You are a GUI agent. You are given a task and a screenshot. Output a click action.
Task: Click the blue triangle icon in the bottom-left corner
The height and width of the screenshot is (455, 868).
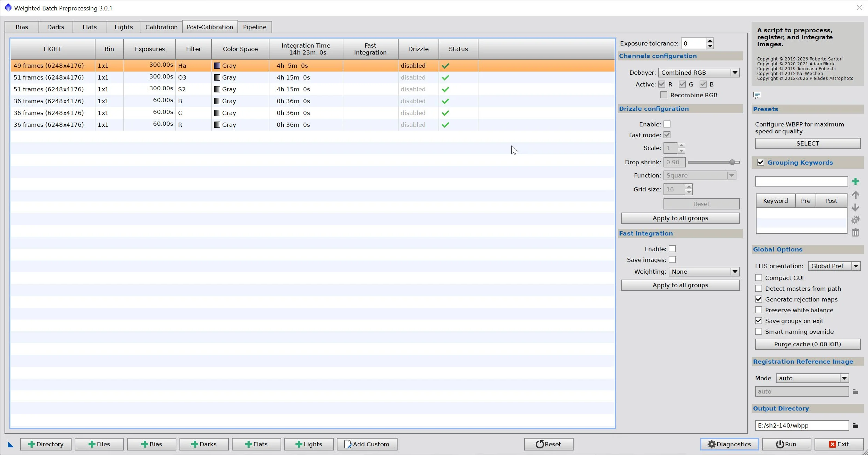[x=11, y=445]
